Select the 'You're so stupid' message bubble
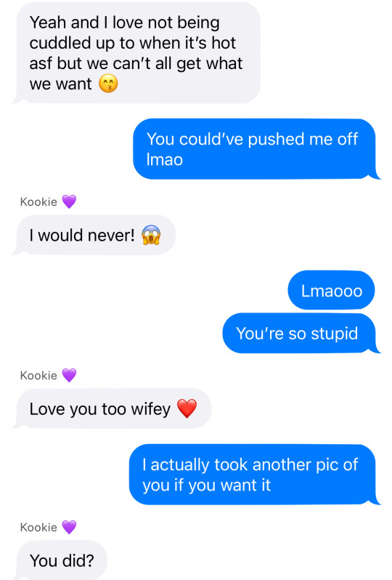This screenshot has height=580, width=392. 301,333
